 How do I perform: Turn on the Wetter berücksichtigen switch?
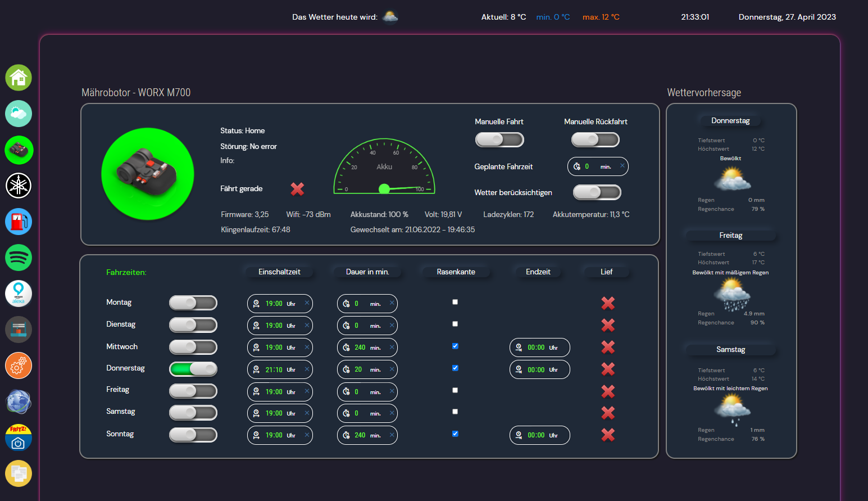(597, 192)
